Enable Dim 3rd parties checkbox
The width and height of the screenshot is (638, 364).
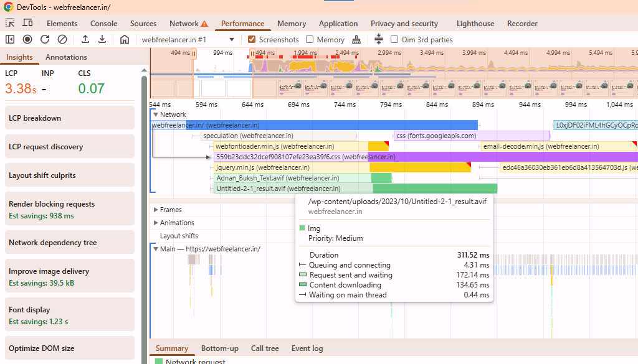point(394,39)
